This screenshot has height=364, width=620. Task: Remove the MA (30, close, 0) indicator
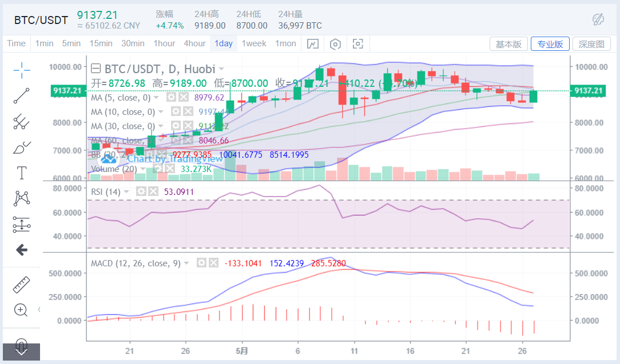pyautogui.click(x=188, y=126)
